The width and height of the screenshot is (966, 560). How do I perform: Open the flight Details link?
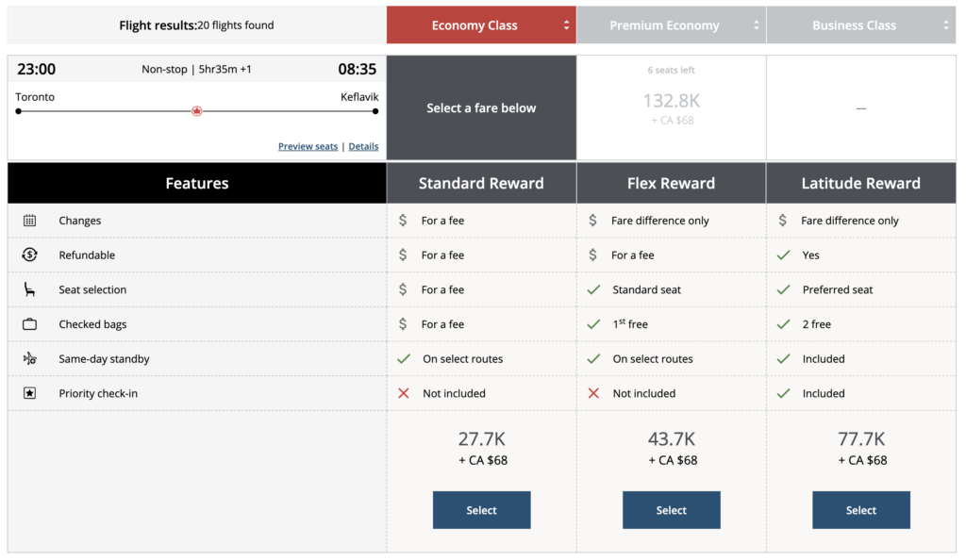(363, 146)
